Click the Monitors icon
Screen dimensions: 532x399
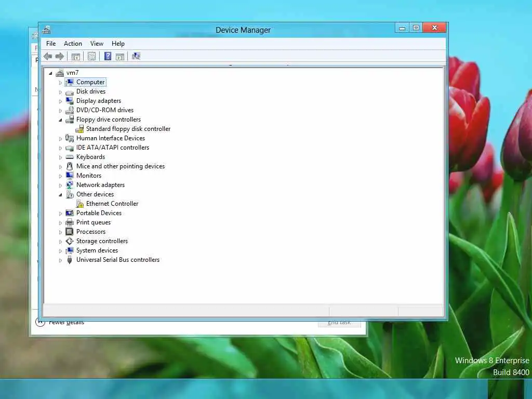(x=70, y=176)
